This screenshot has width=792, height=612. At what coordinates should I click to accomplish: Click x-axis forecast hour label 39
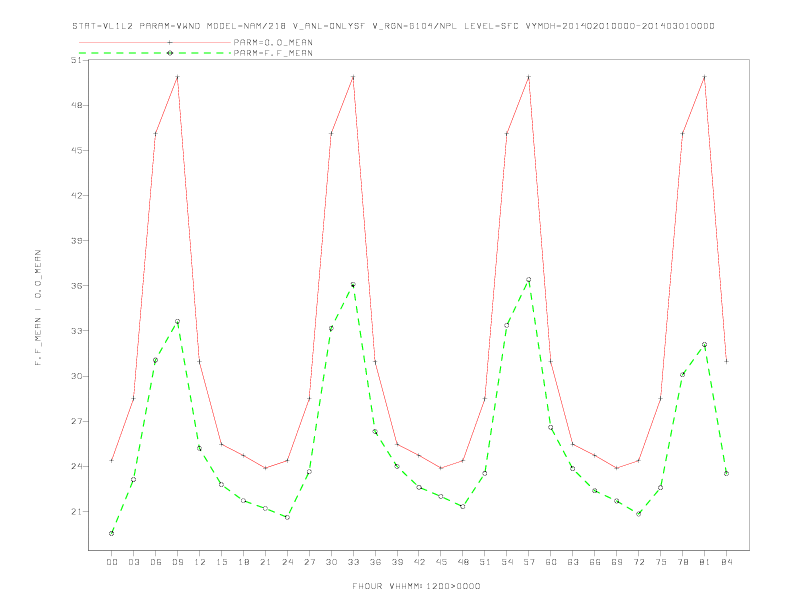pos(397,562)
